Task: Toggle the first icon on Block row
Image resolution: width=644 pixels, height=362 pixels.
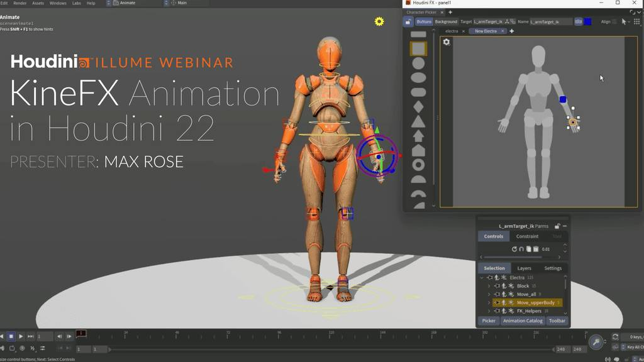Action: pos(497,286)
